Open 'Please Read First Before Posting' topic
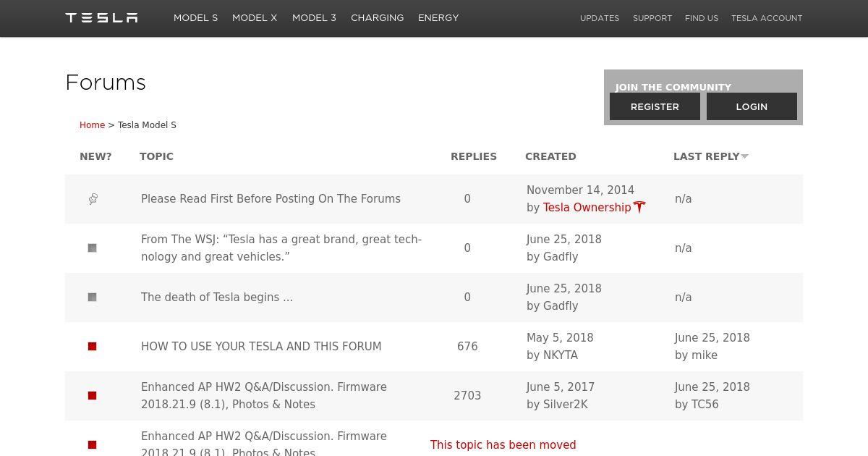 [271, 199]
